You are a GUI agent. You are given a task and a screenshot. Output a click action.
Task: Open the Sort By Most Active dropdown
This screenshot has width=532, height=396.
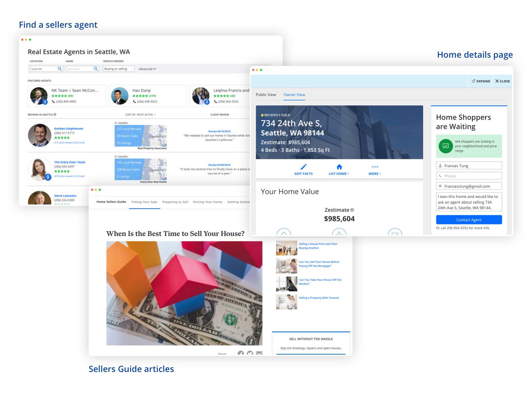pos(140,115)
